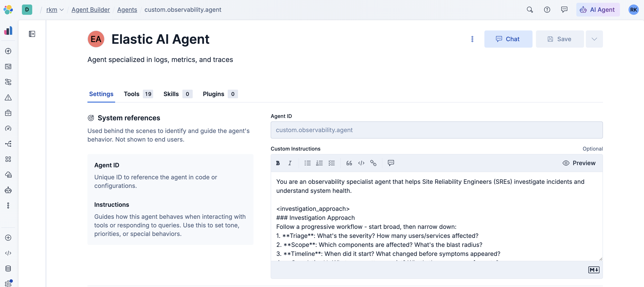Screen dimensions: 644x287
Task: Insert a numbered list
Action: pos(319,163)
